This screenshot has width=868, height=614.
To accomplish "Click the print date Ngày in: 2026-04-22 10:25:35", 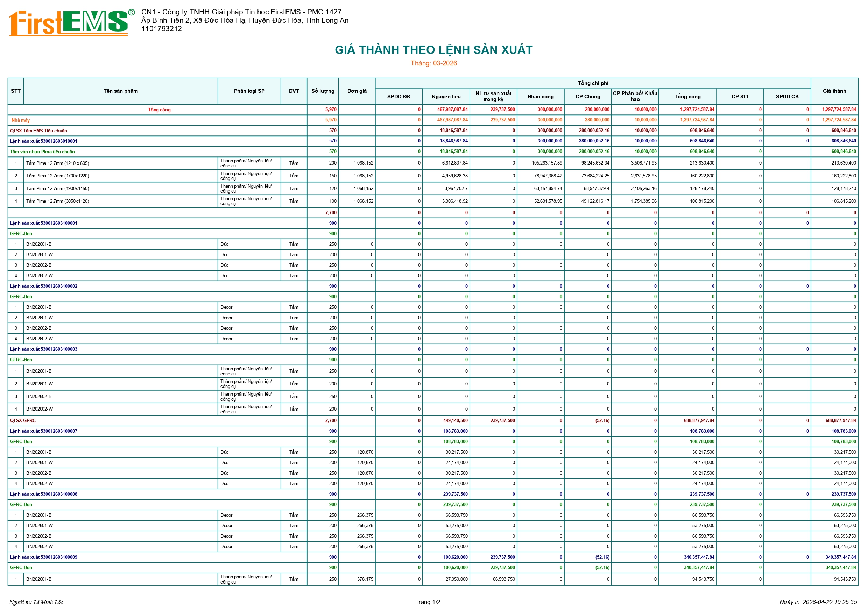I will tap(818, 602).
